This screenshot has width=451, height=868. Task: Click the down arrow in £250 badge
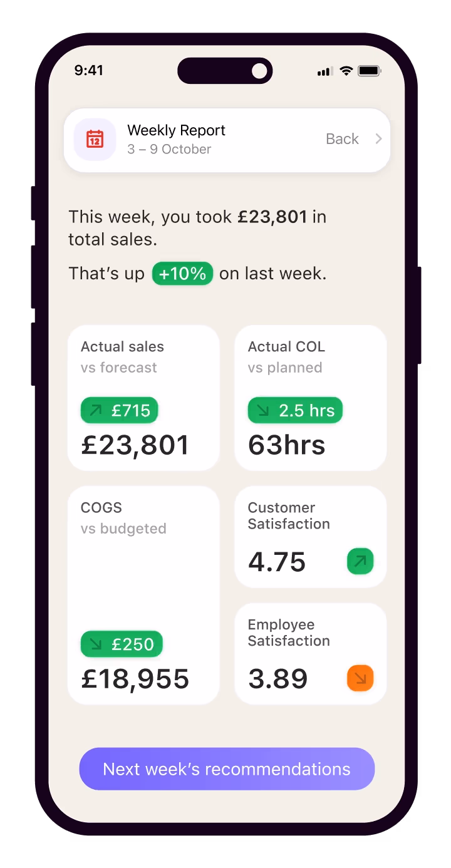point(96,644)
